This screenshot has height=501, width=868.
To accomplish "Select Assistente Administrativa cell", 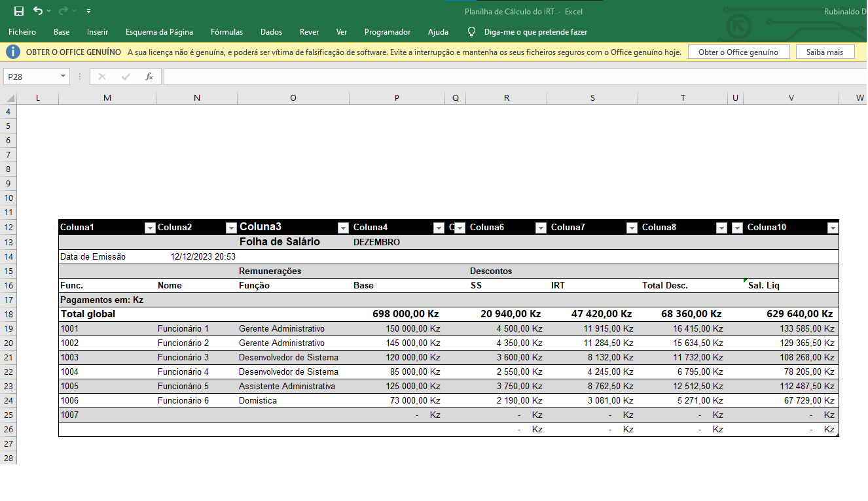I will coord(293,386).
